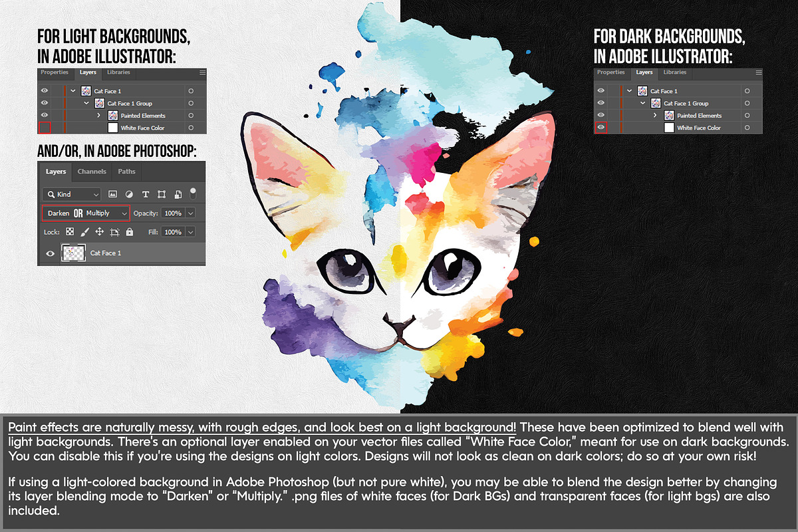
Task: Switch to Channels tab in Photoshop
Action: tap(92, 172)
